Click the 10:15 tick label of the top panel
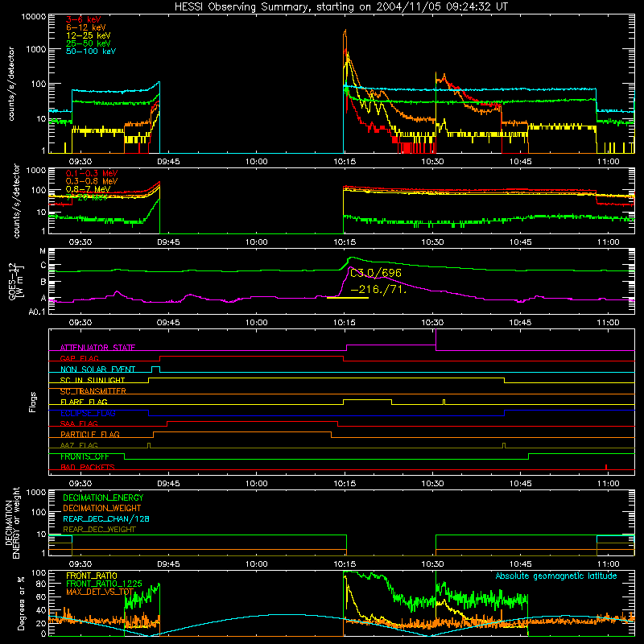This screenshot has width=644, height=644. coord(345,162)
